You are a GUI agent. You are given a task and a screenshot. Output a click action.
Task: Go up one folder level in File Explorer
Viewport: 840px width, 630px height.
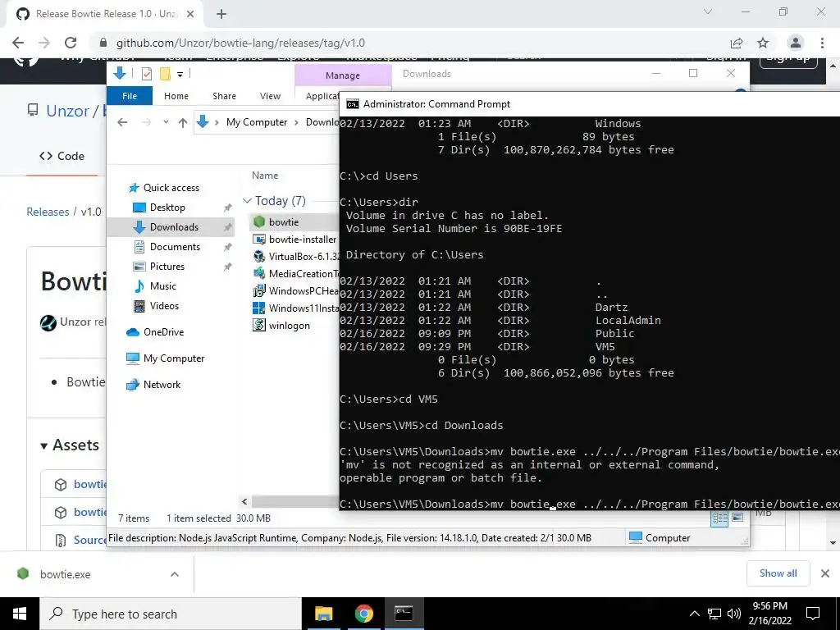tap(183, 123)
